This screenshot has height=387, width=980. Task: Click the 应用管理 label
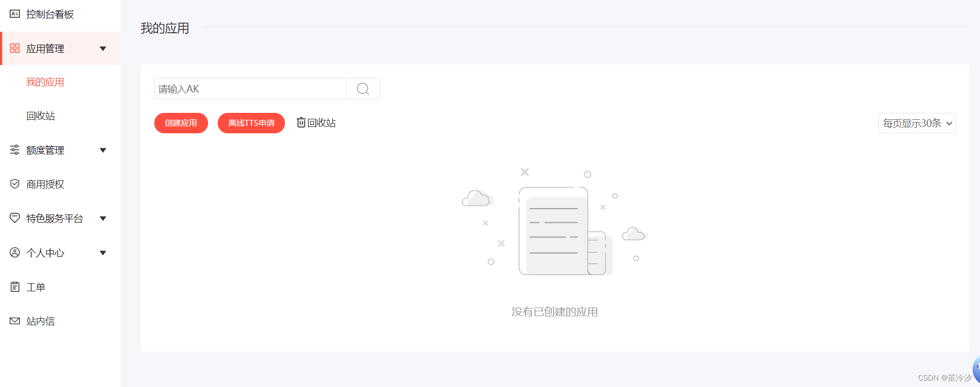(x=45, y=49)
